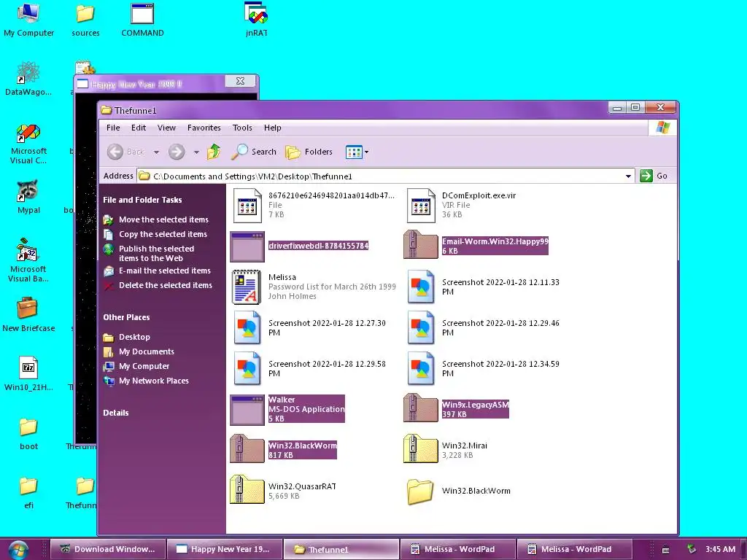The width and height of the screenshot is (747, 560).
Task: Toggle the Folders pane button
Action: pos(309,152)
